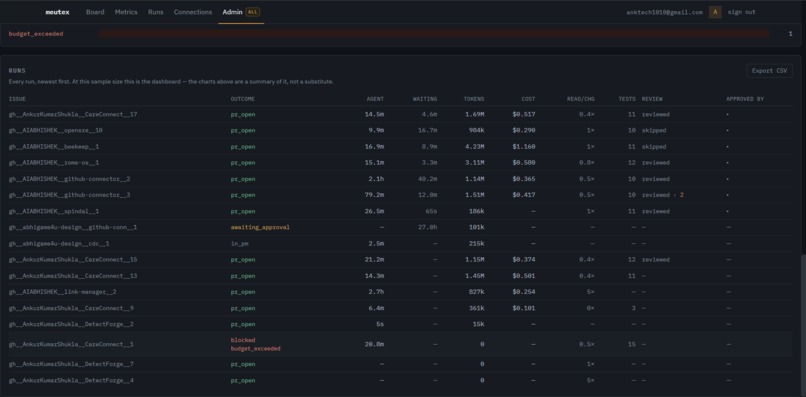The height and width of the screenshot is (397, 806).
Task: Click the Export CSV button
Action: (x=769, y=71)
